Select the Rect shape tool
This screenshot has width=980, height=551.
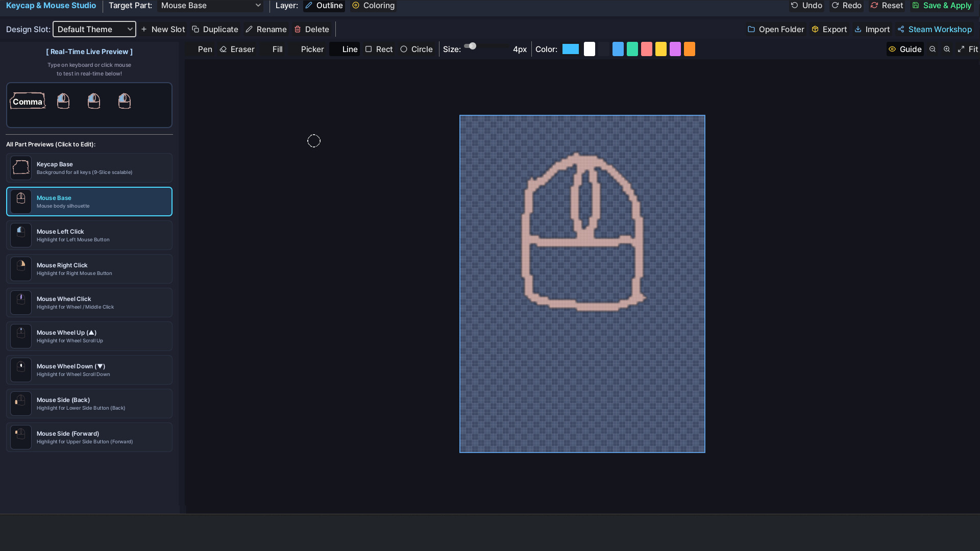(379, 49)
